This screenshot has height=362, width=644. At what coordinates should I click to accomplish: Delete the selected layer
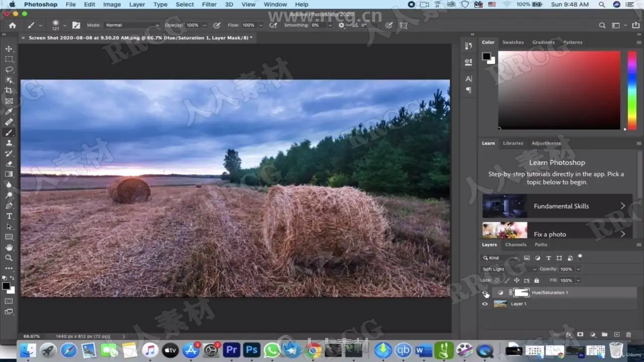pyautogui.click(x=628, y=334)
